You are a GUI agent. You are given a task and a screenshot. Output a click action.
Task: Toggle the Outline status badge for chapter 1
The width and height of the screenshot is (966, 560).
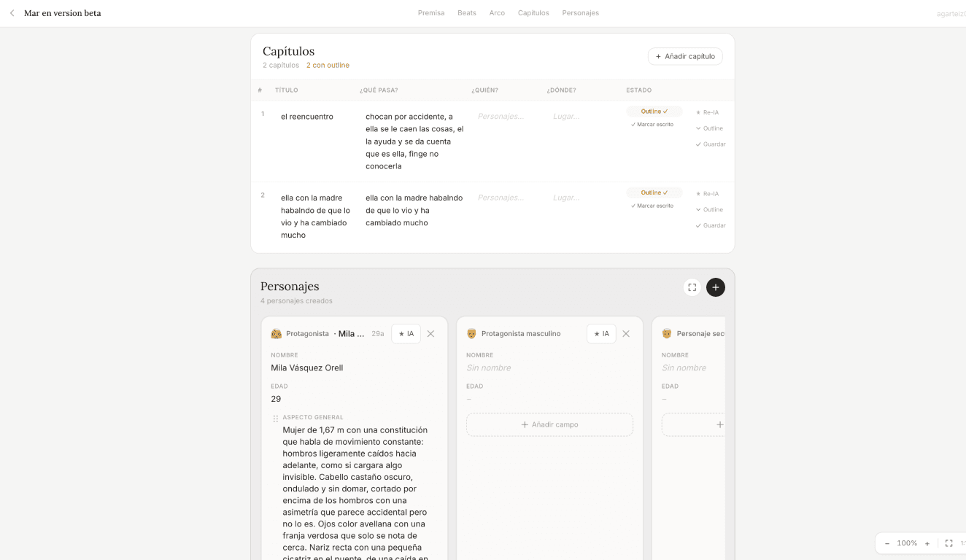[x=654, y=112]
